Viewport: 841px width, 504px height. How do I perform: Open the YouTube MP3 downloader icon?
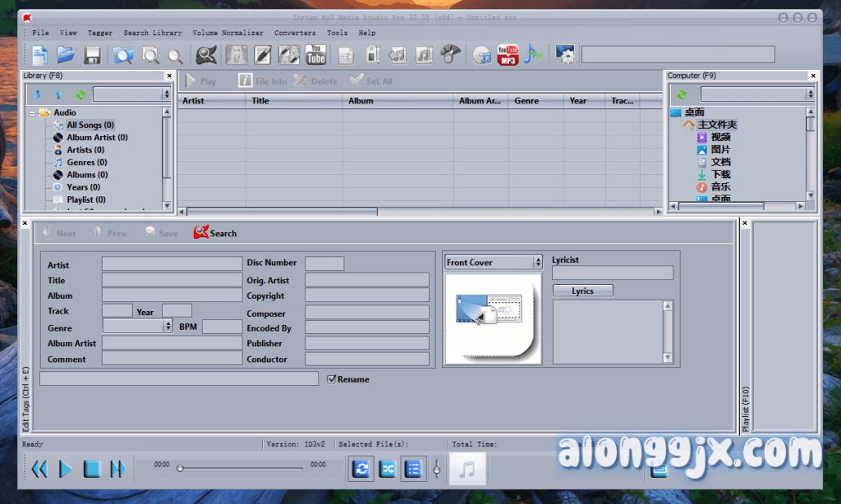508,55
